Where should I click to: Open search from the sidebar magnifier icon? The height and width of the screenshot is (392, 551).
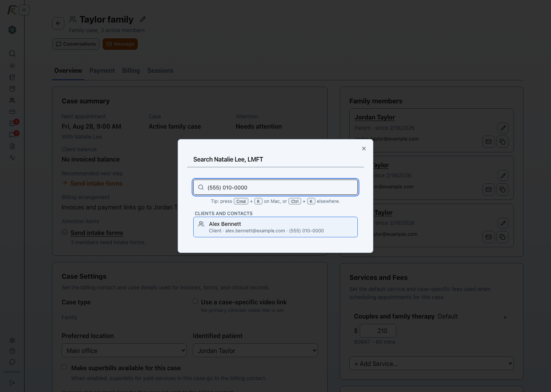pos(12,54)
